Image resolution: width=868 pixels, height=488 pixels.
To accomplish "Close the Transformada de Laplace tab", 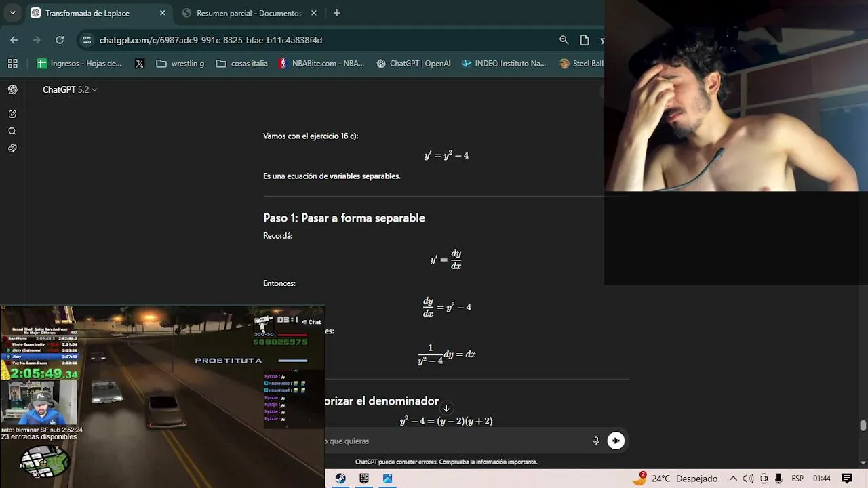I will [x=162, y=13].
